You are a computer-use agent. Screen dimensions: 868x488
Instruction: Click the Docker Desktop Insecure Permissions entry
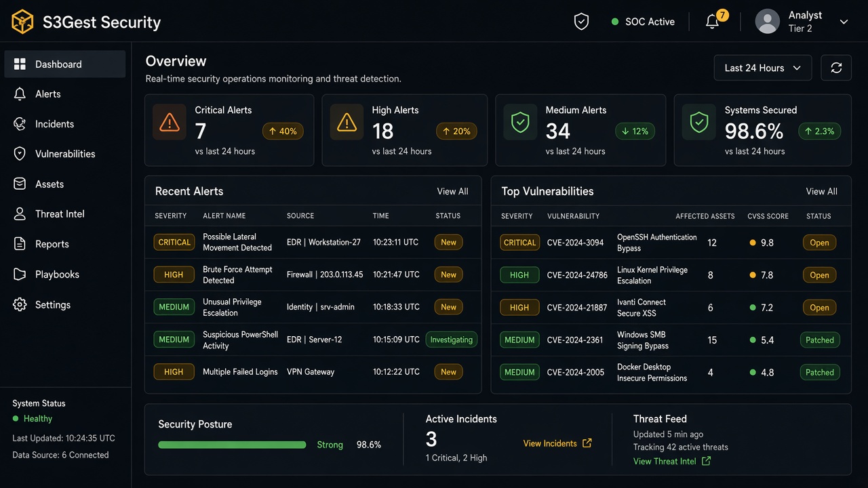pyautogui.click(x=652, y=372)
